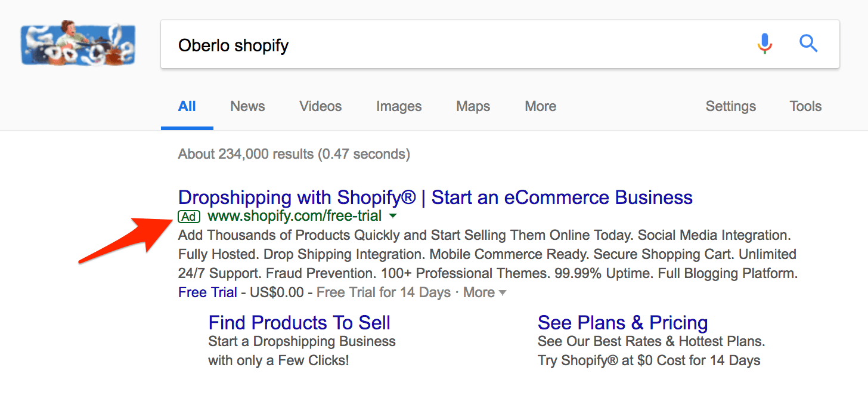Click the Free Trial sitelink

[207, 292]
